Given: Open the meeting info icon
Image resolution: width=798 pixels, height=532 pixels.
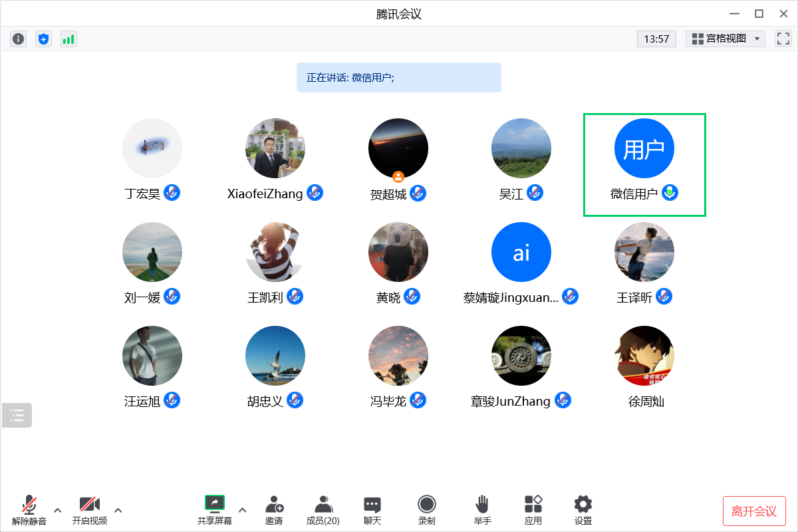Looking at the screenshot, I should click(18, 39).
